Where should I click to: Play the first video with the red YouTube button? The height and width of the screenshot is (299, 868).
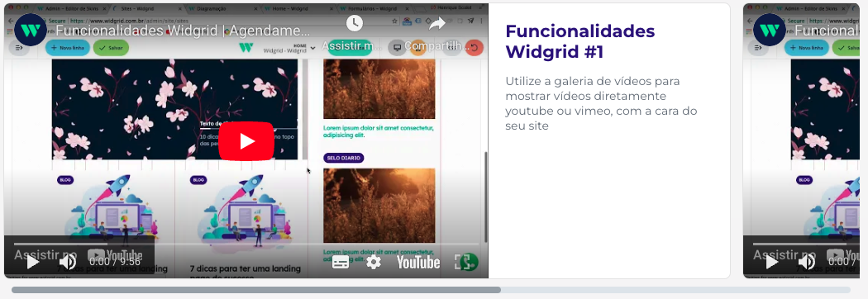(x=246, y=141)
